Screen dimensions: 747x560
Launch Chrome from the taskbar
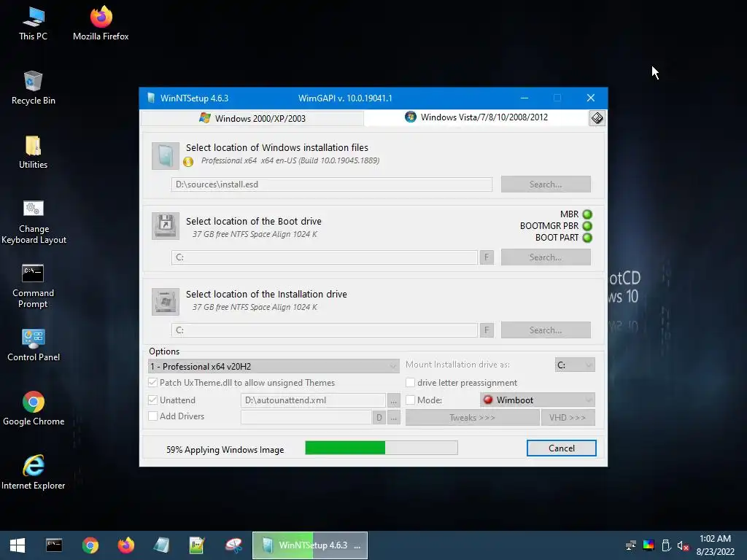point(90,545)
